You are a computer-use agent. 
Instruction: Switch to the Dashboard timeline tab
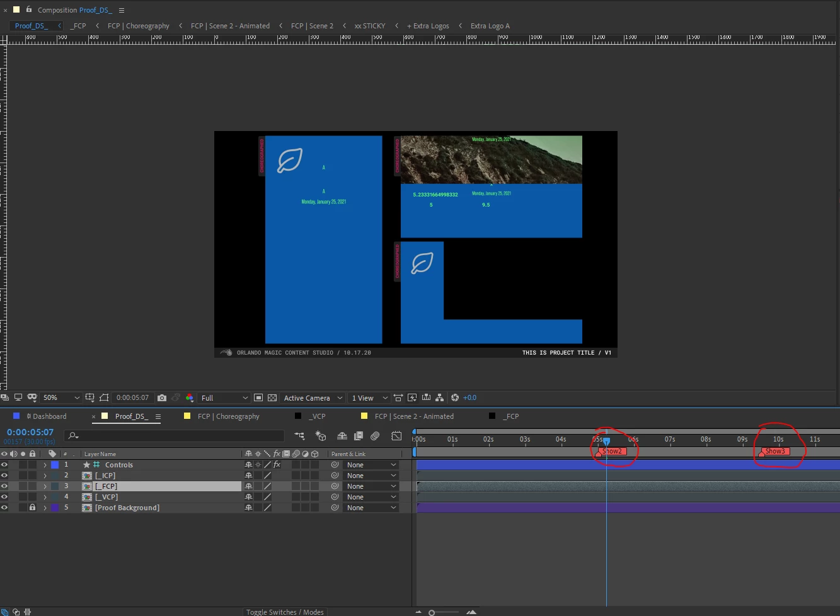click(x=45, y=416)
